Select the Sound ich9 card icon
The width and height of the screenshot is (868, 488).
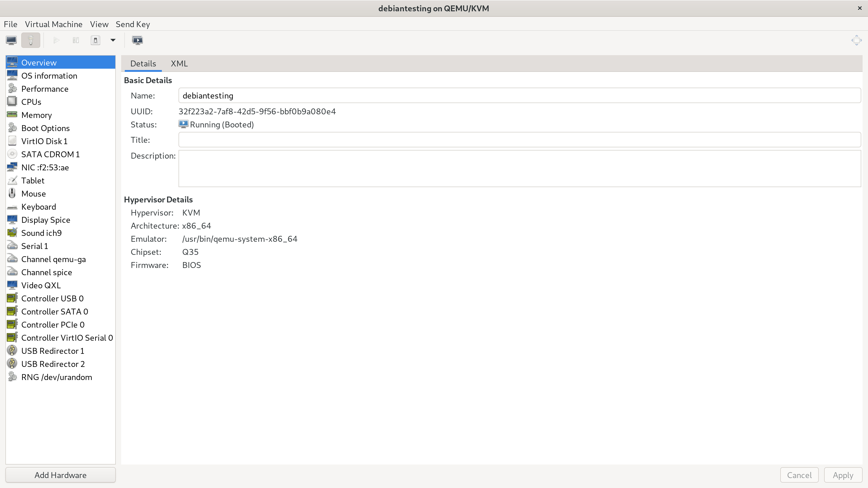[12, 233]
